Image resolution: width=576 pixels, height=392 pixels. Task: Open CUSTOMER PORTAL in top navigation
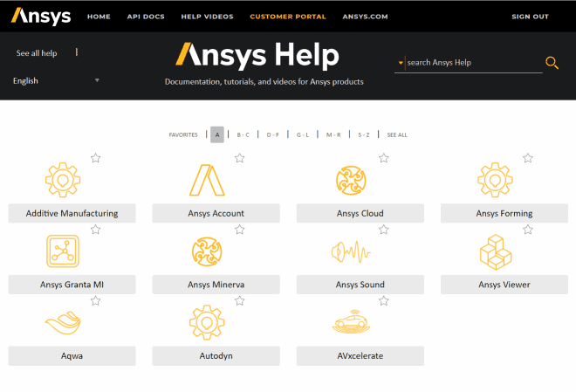click(288, 17)
